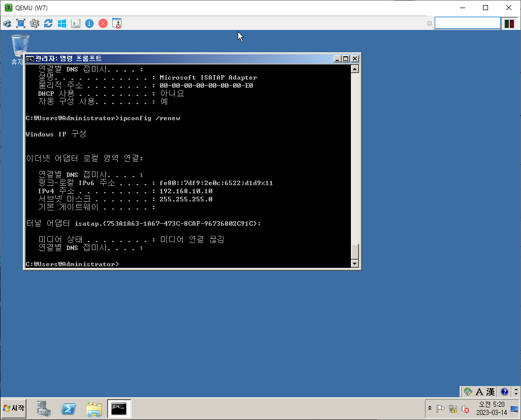Open the clock showing 오전 5:20
Image resolution: width=521 pixels, height=420 pixels.
(492, 408)
